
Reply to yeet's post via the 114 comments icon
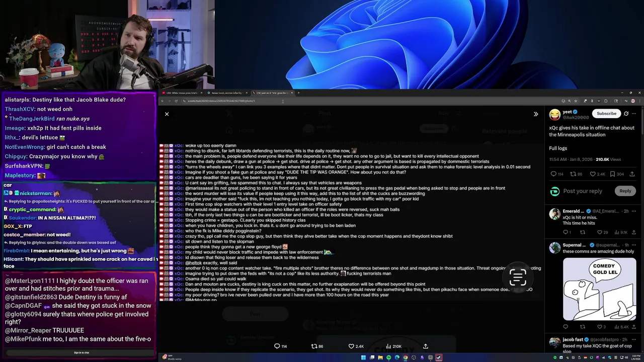(x=557, y=174)
